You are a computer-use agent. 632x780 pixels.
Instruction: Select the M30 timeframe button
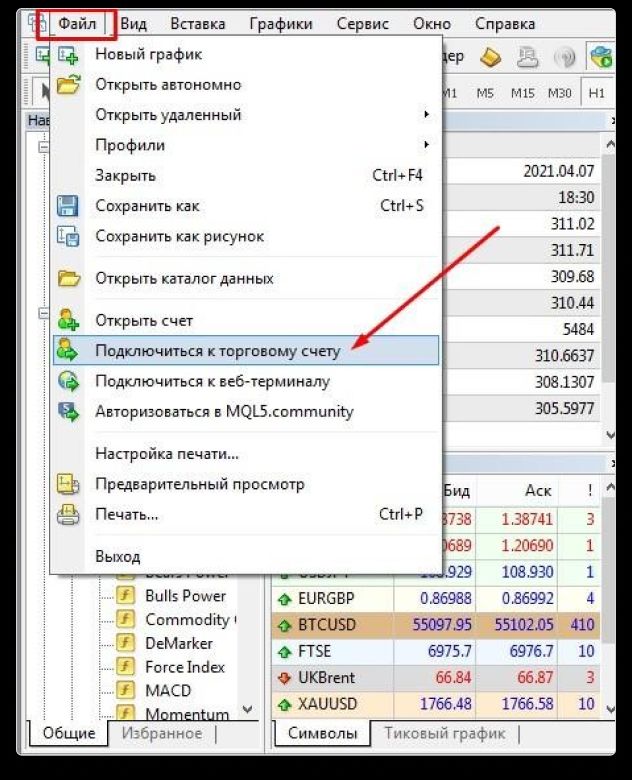click(x=559, y=93)
